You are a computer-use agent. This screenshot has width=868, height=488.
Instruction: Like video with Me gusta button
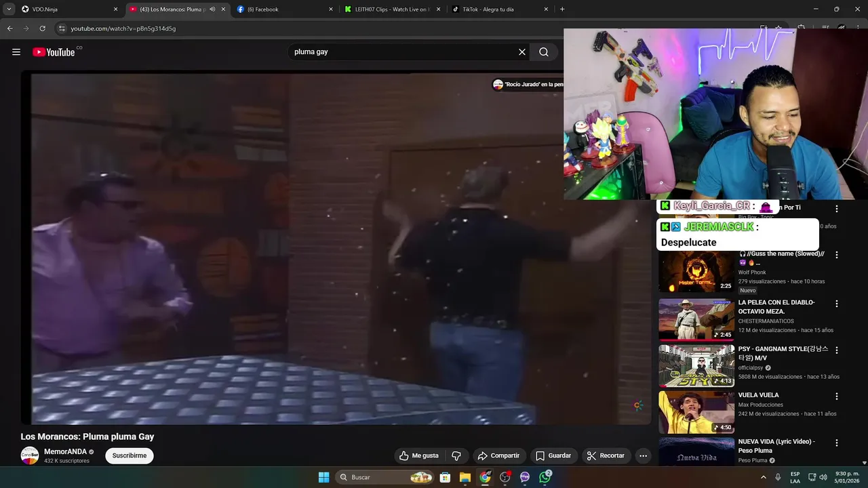tap(419, 455)
